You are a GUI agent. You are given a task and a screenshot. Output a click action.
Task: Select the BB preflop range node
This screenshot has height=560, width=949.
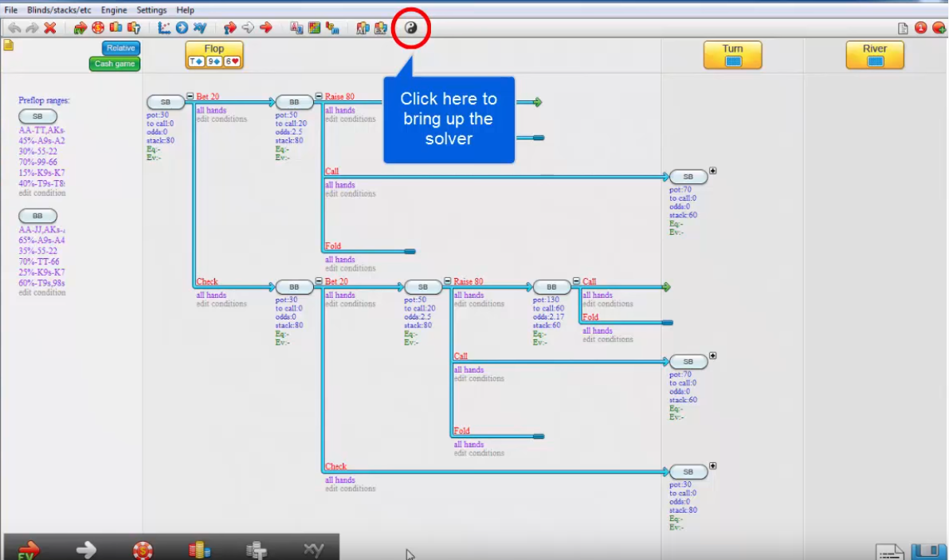[x=37, y=216]
